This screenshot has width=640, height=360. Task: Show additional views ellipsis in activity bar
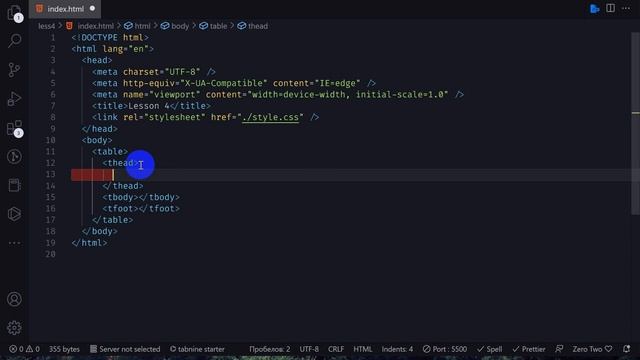tap(14, 243)
